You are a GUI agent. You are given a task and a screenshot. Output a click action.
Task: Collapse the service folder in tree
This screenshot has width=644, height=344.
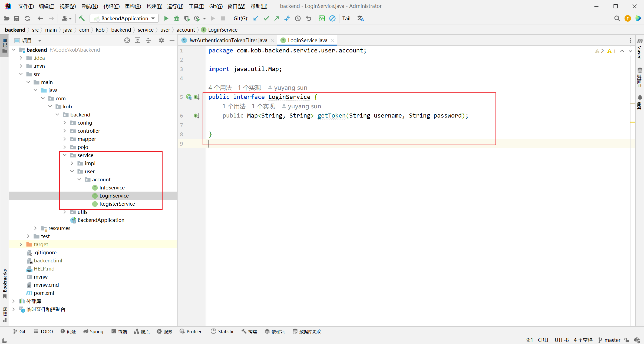tap(65, 155)
